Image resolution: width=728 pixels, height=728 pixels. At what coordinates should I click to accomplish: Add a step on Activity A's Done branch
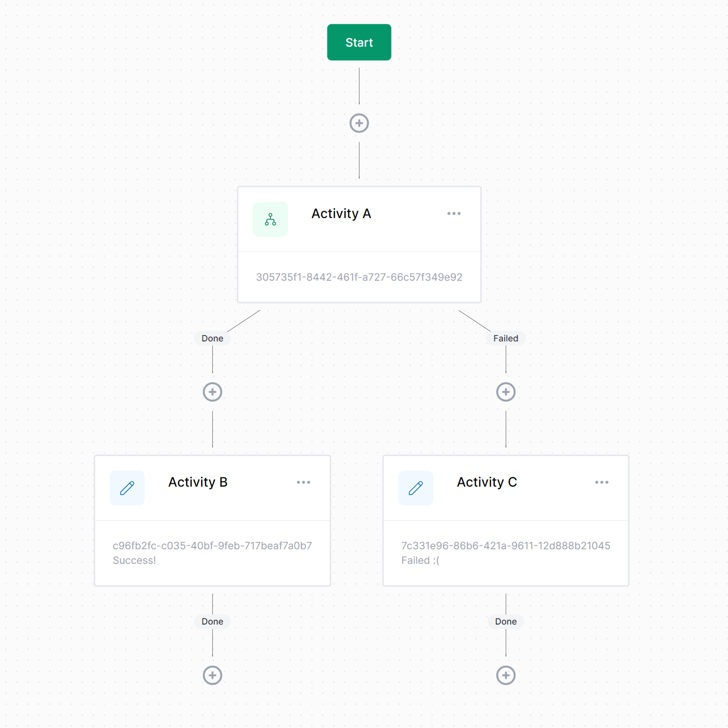point(212,391)
